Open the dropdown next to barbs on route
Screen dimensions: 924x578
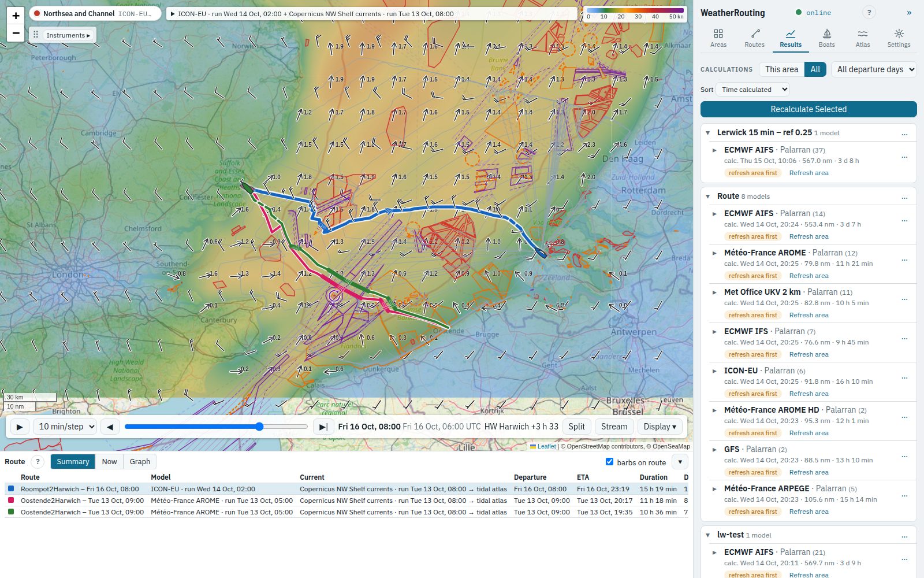coord(680,462)
